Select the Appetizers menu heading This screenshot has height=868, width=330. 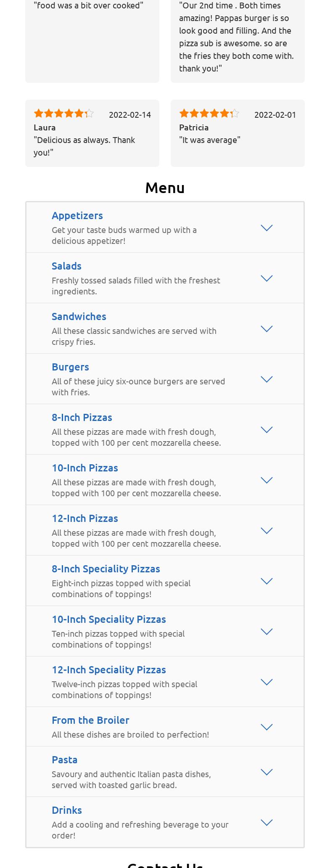pyautogui.click(x=77, y=215)
